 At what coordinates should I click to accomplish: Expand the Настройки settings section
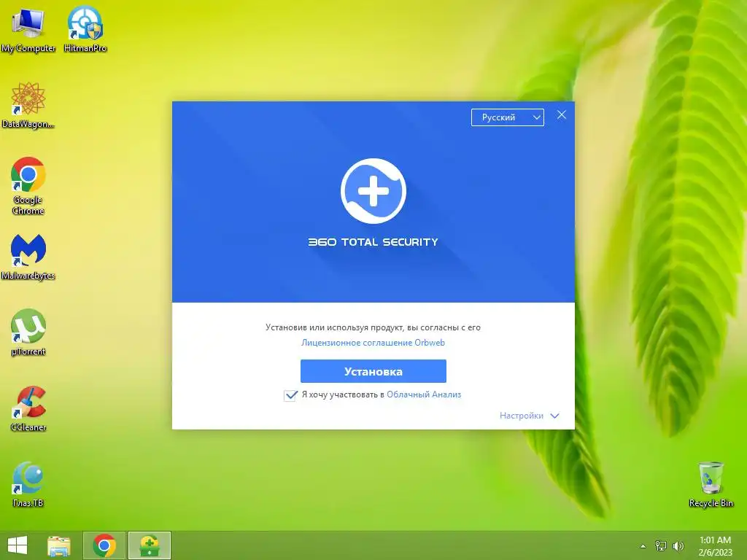pos(529,415)
